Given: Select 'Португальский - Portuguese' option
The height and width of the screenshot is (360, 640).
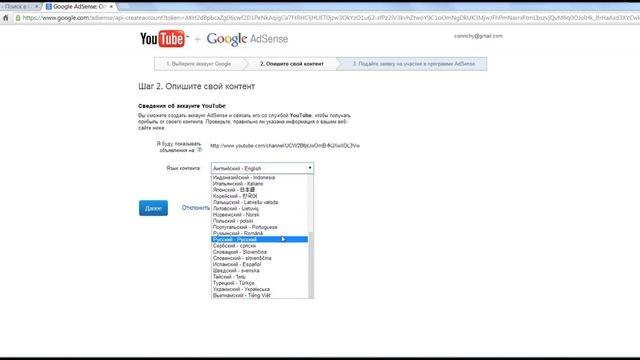Looking at the screenshot, I should click(260, 227).
